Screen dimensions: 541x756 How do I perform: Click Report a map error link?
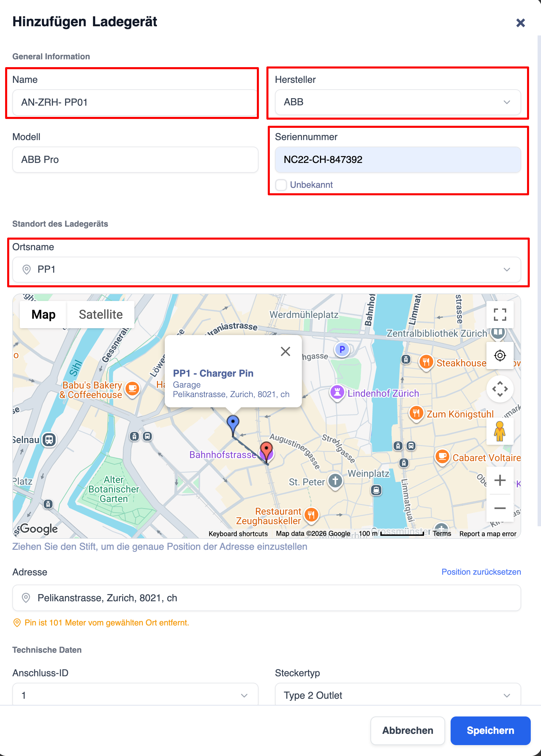488,534
